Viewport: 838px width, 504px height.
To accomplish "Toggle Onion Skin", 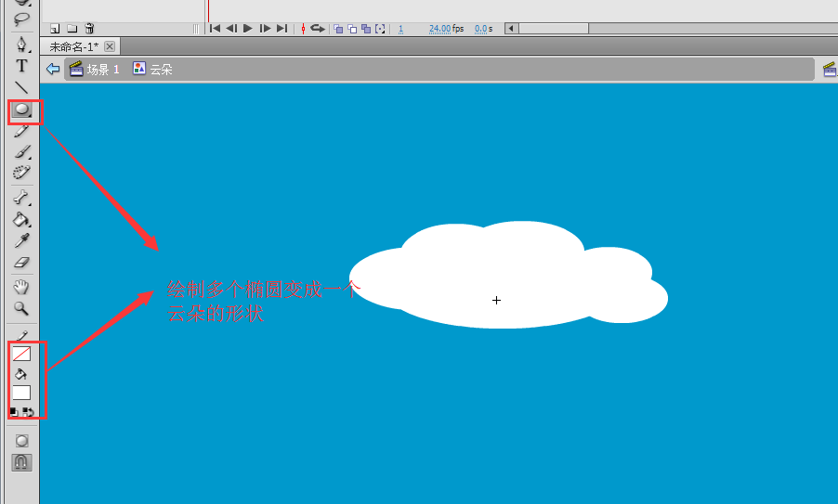I will pos(338,29).
